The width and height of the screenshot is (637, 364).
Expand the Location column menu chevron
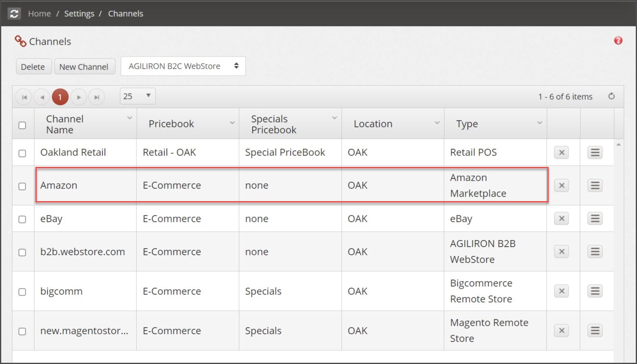(x=437, y=123)
